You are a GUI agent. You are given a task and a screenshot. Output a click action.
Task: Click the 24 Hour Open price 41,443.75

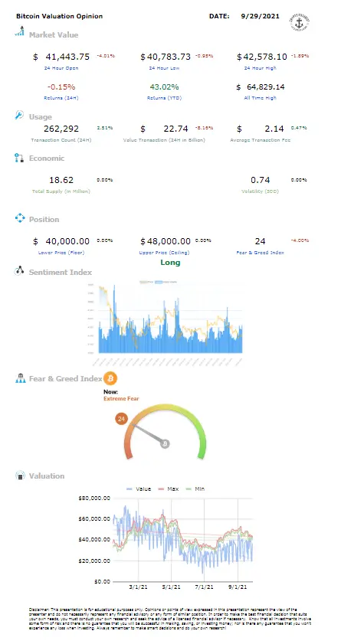(x=67, y=57)
